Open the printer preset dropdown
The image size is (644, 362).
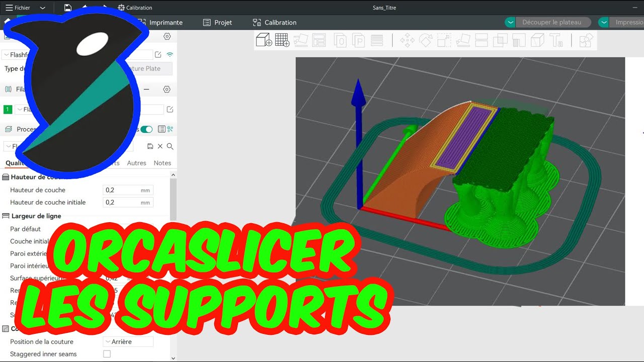[x=77, y=55]
